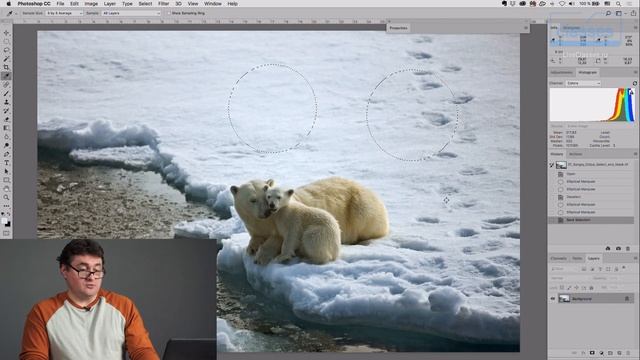The width and height of the screenshot is (640, 360).
Task: Select the History Brush tool
Action: pyautogui.click(x=6, y=111)
